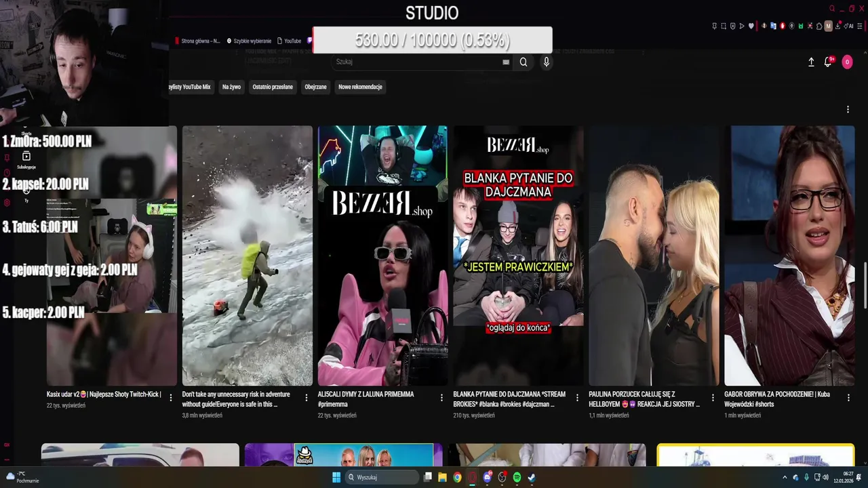This screenshot has width=868, height=488.
Task: Open options menu for ALI5CALI DYMY video
Action: click(441, 398)
